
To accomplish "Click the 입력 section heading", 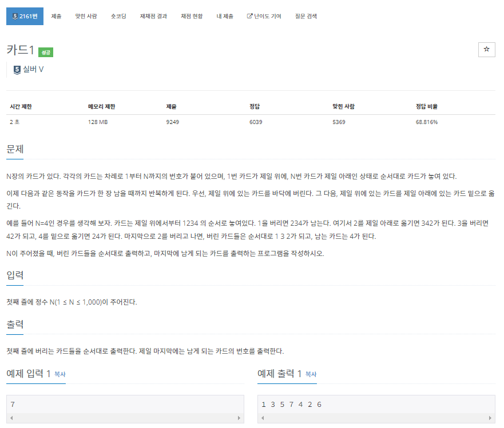I will tap(15, 275).
